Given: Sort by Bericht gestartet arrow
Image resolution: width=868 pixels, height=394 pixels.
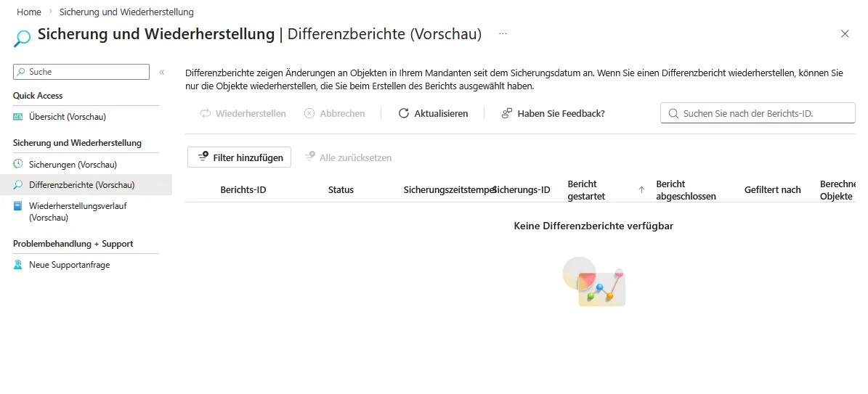Looking at the screenshot, I should [x=641, y=190].
